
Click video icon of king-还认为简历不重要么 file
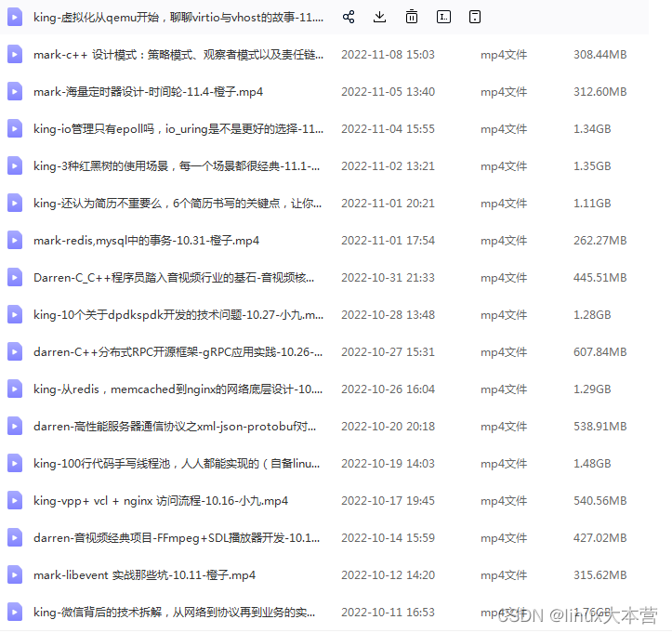tap(15, 204)
